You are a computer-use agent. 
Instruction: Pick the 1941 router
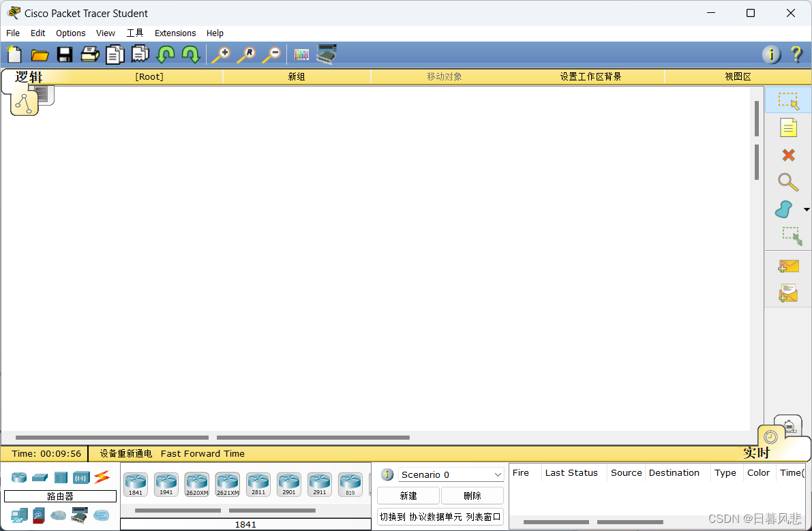tap(166, 485)
